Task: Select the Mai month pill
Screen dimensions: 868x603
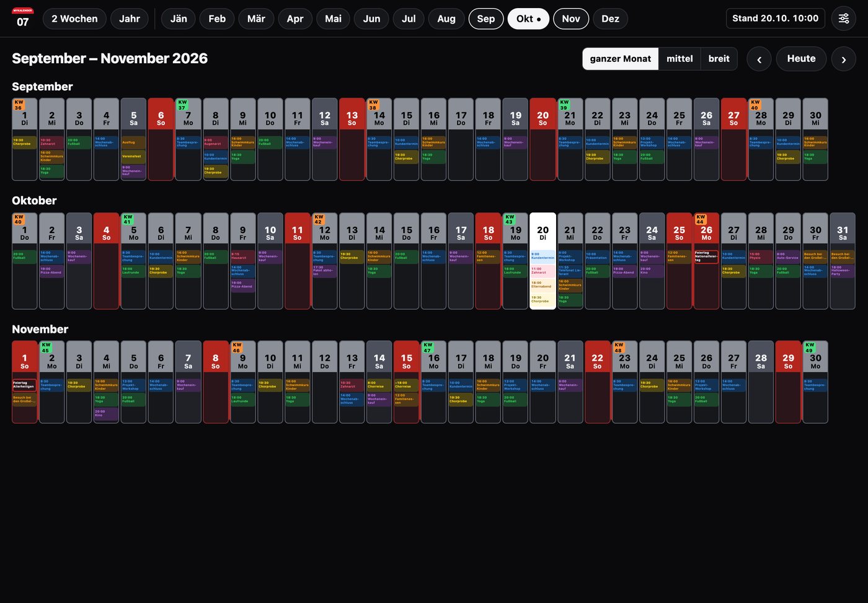Action: 333,19
